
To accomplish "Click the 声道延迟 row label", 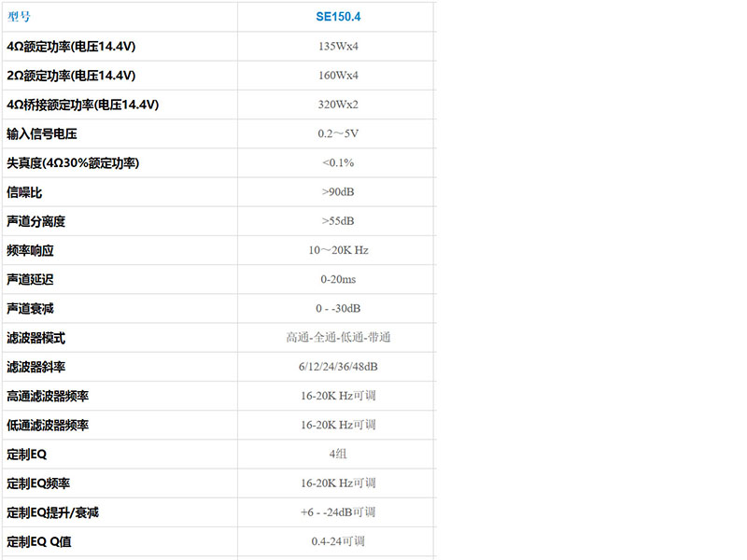I will (31, 279).
